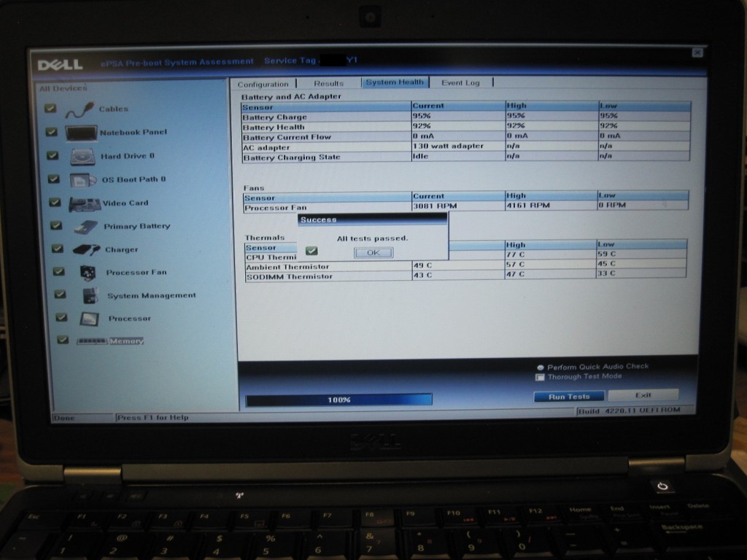747x560 pixels.
Task: Open the Configuration tab
Action: click(263, 85)
